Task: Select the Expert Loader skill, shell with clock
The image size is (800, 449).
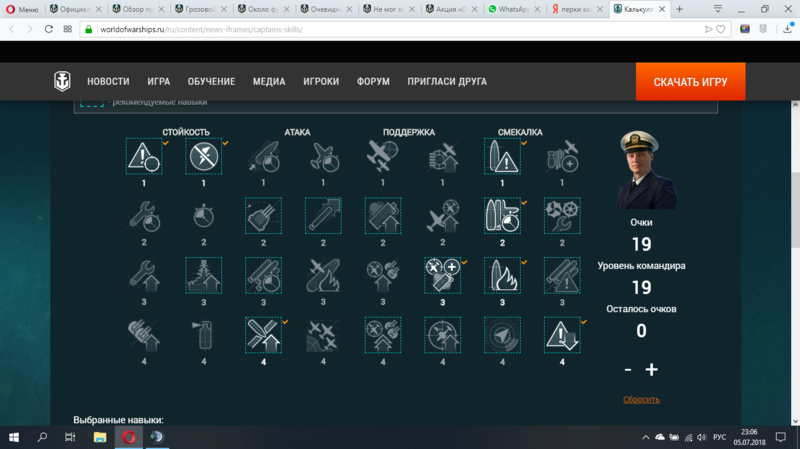Action: pos(263,156)
